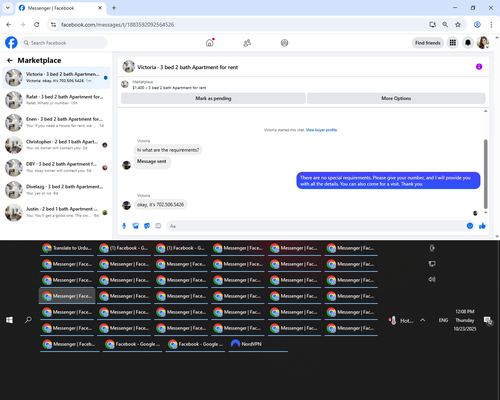The height and width of the screenshot is (400, 500).
Task: Open Chrome three-dot menu
Action: click(491, 24)
